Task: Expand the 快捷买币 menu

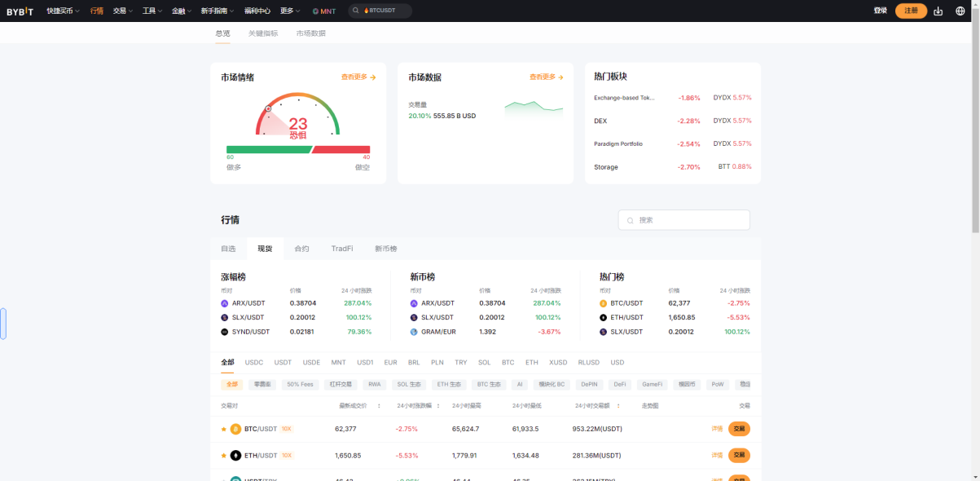Action: click(63, 11)
